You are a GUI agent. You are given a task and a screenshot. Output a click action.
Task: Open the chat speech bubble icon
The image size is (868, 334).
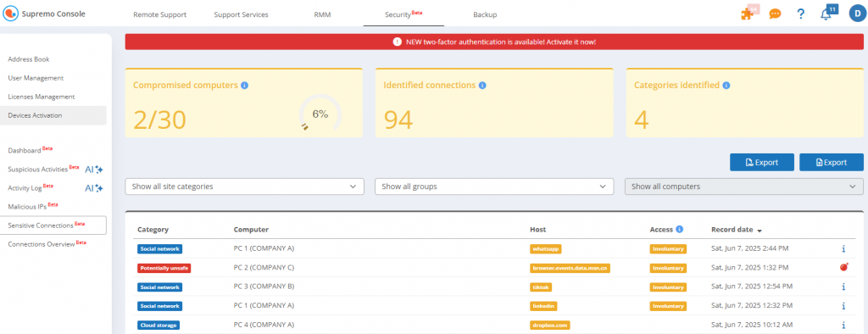(775, 14)
